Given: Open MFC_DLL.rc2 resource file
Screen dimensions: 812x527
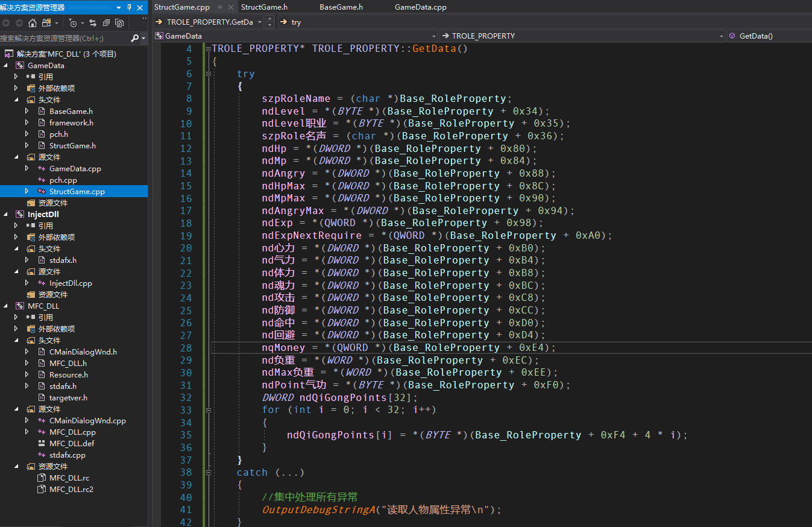Looking at the screenshot, I should 71,489.
